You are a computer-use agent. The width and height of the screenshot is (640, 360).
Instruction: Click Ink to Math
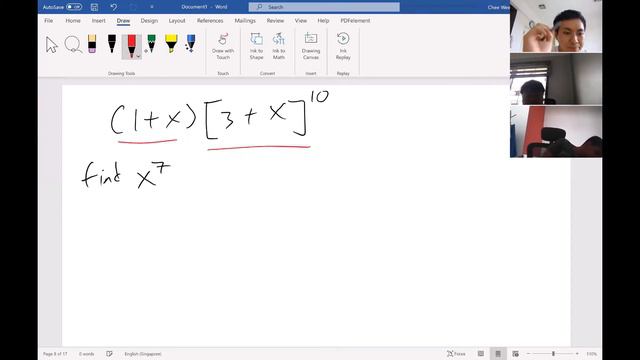[279, 47]
